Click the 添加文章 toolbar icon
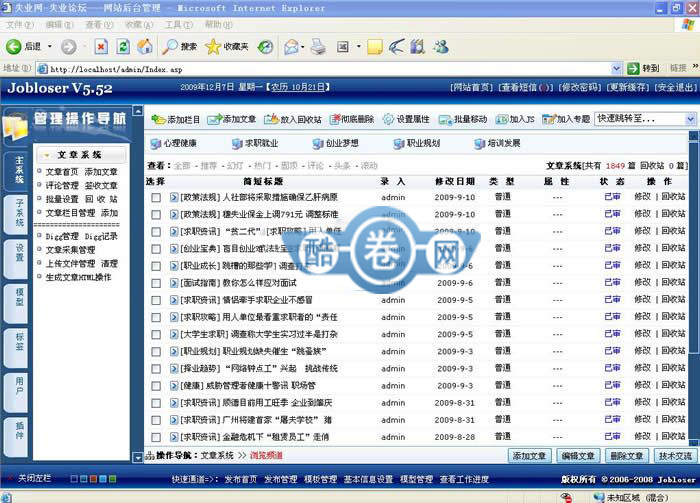Screen dimensions: 700x503 [x=214, y=119]
